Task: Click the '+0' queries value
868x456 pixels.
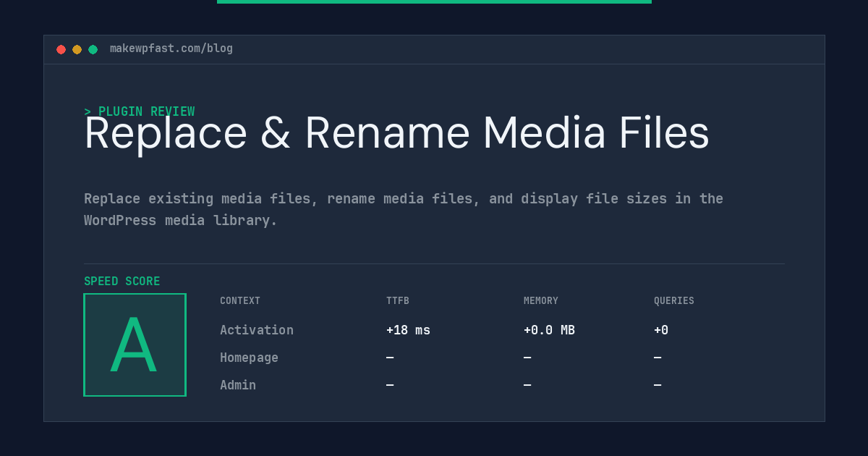Action: pyautogui.click(x=661, y=330)
